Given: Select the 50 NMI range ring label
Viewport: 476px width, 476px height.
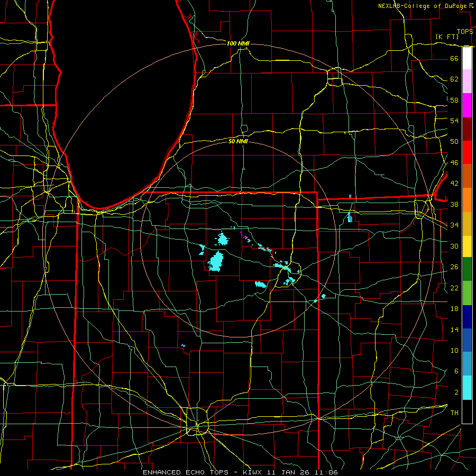Looking at the screenshot, I should pyautogui.click(x=238, y=141).
